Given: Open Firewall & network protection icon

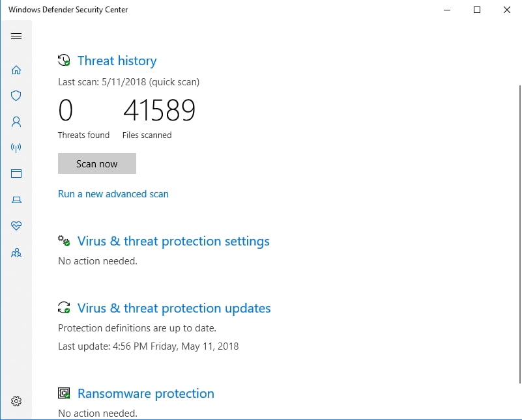Looking at the screenshot, I should [x=16, y=148].
